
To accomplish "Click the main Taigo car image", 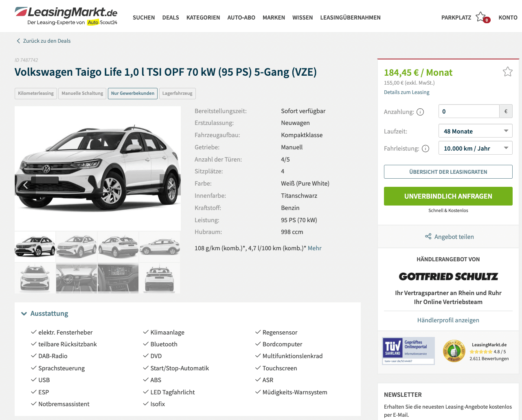I will 98,168.
